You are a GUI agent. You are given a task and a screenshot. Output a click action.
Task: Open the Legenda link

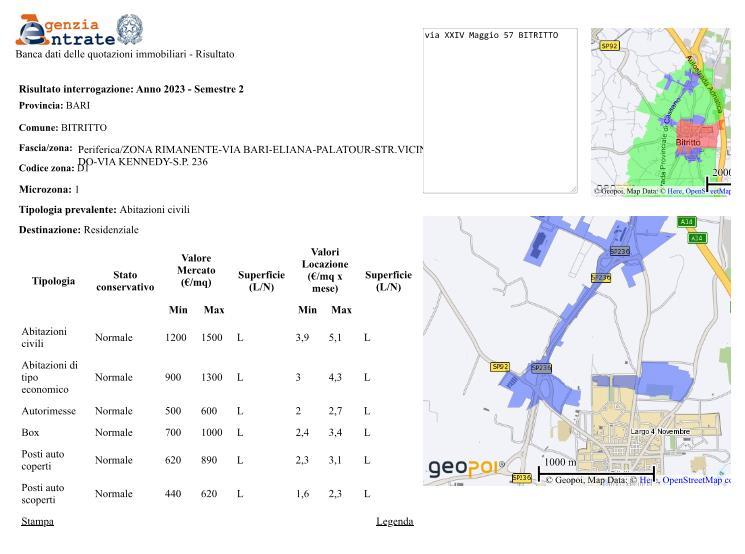(395, 522)
